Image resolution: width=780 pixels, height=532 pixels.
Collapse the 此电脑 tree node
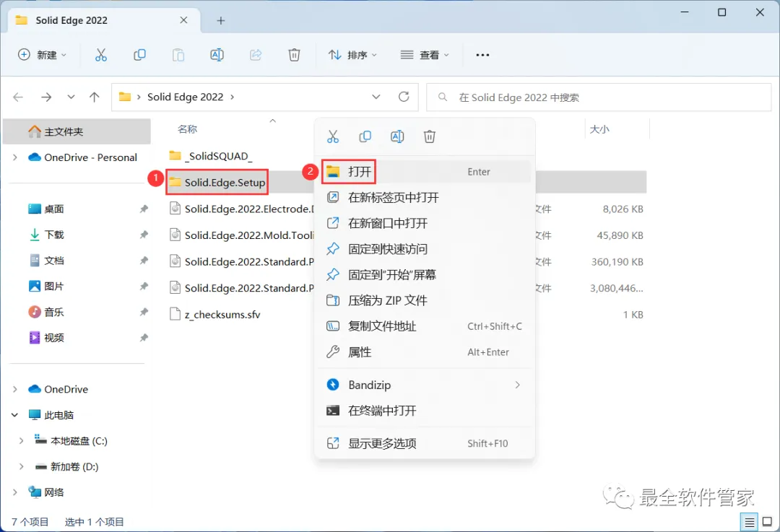[15, 415]
